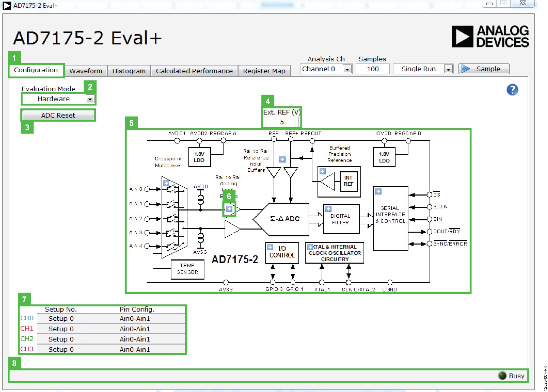Click CH1 Ain0-Ain1 pin config cell
This screenshot has height=392, width=548.
[x=135, y=329]
